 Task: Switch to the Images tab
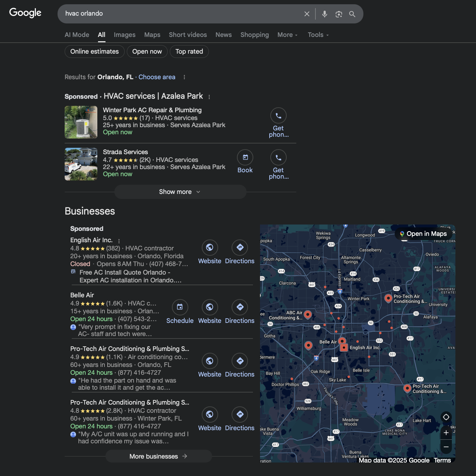124,35
